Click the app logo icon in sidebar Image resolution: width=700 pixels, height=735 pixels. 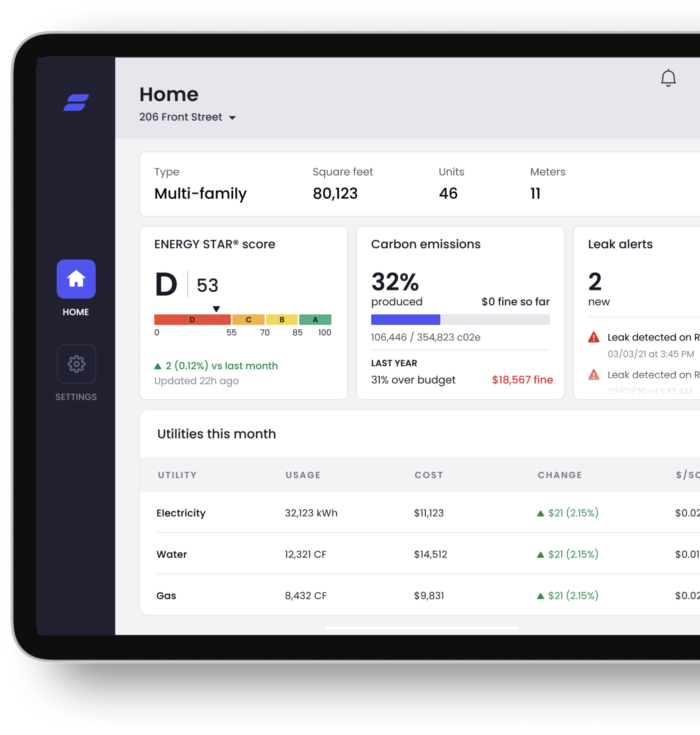(76, 102)
